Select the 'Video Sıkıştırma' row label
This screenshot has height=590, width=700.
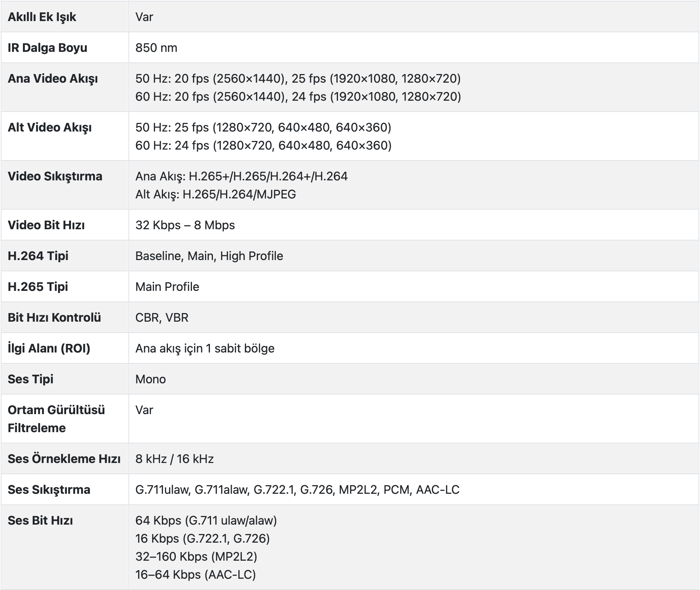(x=55, y=176)
